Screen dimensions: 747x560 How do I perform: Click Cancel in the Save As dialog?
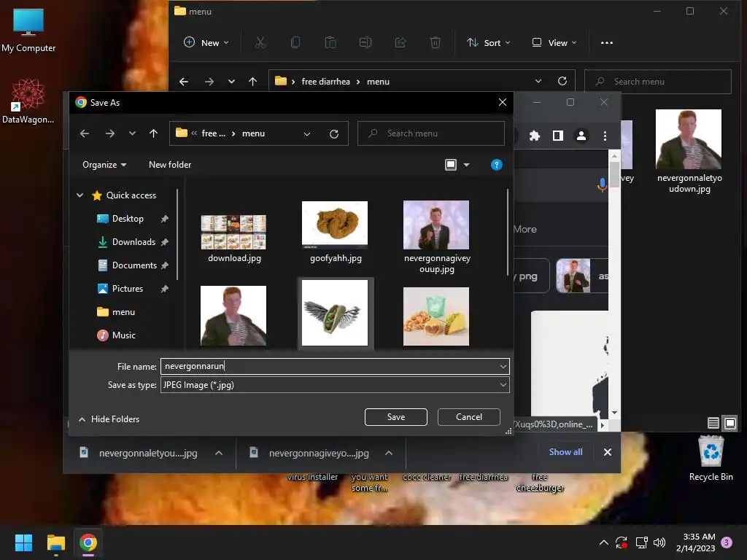469,416
